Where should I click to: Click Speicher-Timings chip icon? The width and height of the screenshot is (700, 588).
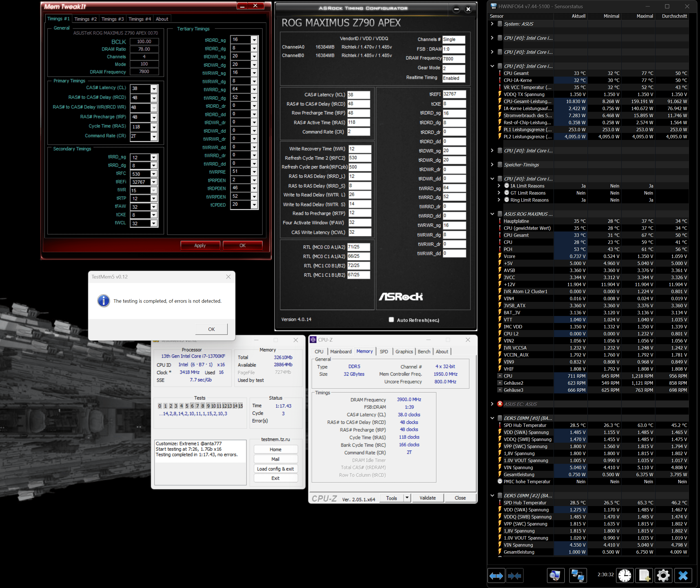click(500, 164)
